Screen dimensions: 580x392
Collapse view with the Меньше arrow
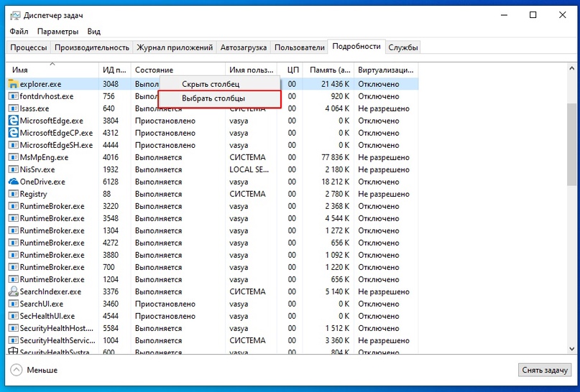coord(16,370)
